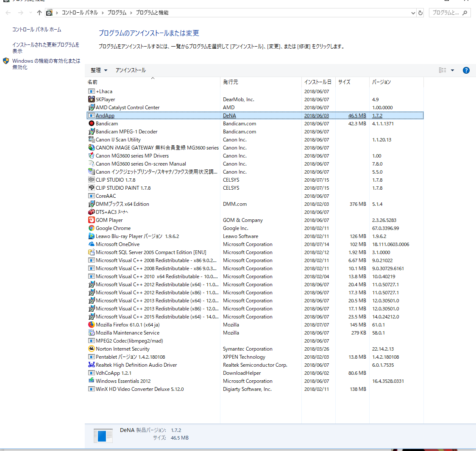Screen dimensions: 476x451
Task: Click the Microsoft OneDrive cloud icon
Action: pyautogui.click(x=91, y=244)
